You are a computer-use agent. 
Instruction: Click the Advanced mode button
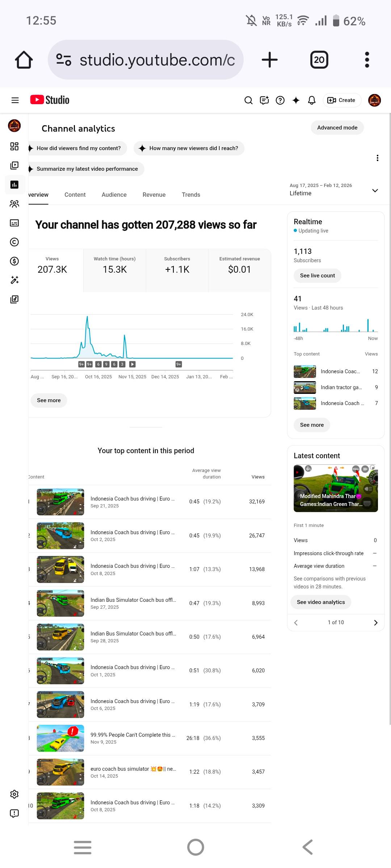(337, 128)
